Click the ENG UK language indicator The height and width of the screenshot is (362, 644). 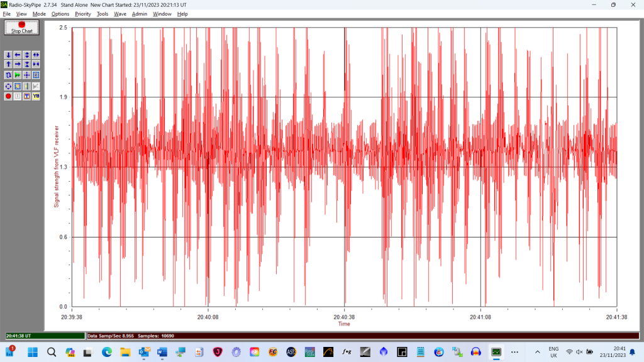(553, 352)
